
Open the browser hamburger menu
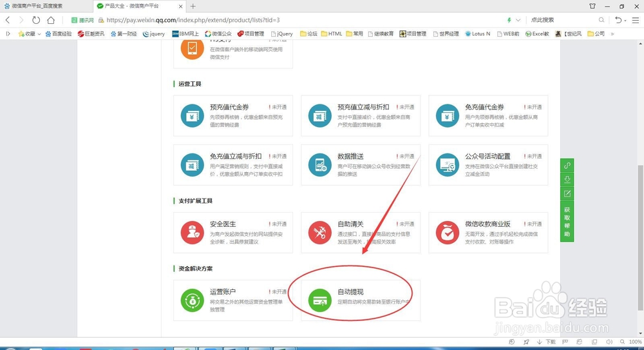636,20
